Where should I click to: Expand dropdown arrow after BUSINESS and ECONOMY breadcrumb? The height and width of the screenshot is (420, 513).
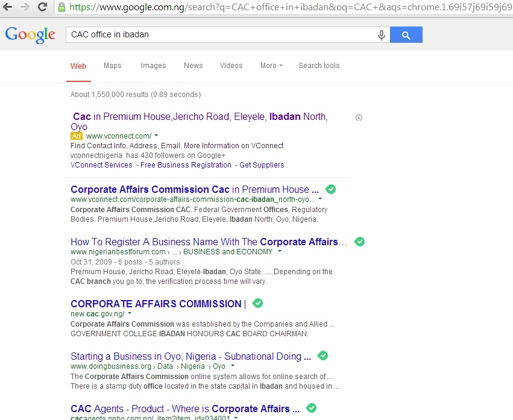[279, 251]
